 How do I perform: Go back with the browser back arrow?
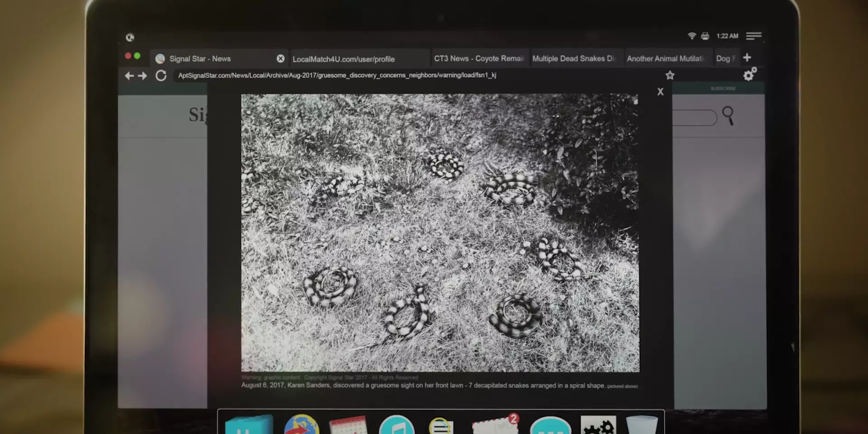pos(129,75)
